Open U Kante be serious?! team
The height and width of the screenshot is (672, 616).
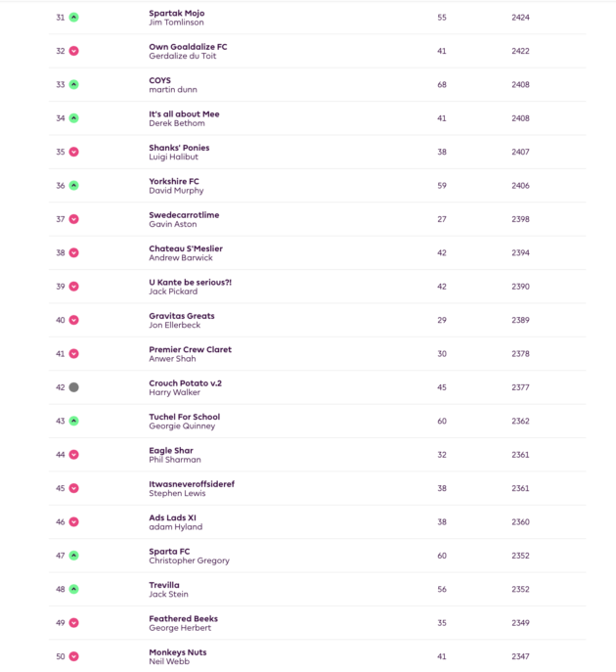[x=191, y=282]
